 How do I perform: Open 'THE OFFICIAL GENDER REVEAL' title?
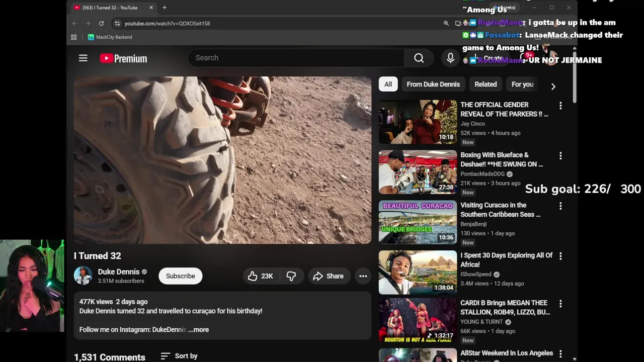click(504, 109)
